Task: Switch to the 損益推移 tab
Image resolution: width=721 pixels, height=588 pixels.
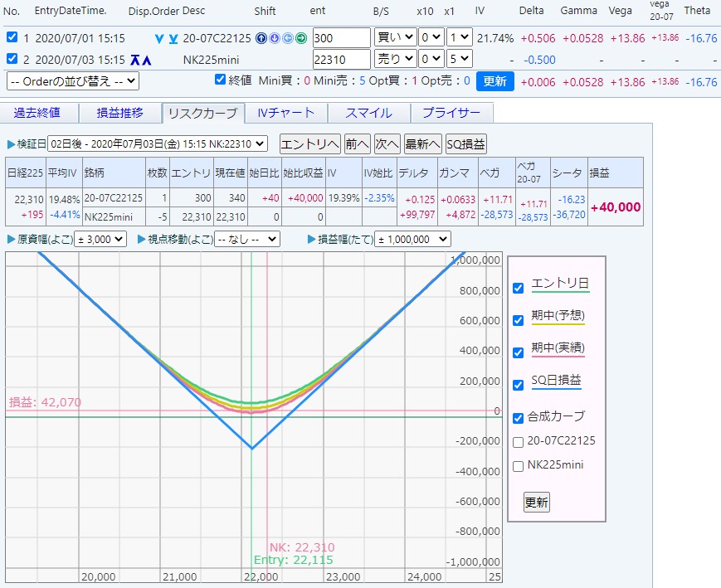Action: click(x=120, y=113)
